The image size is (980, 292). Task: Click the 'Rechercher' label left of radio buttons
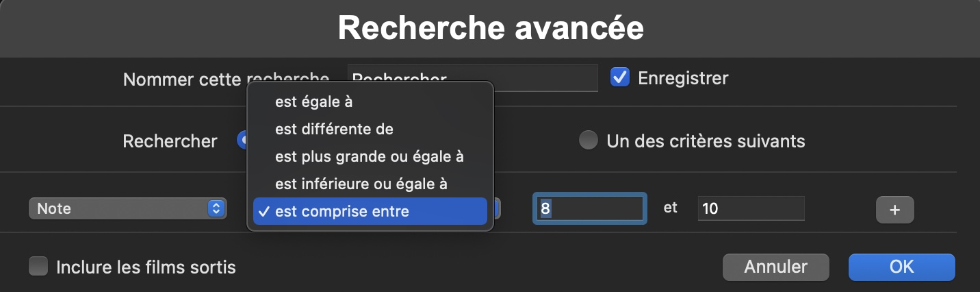170,141
